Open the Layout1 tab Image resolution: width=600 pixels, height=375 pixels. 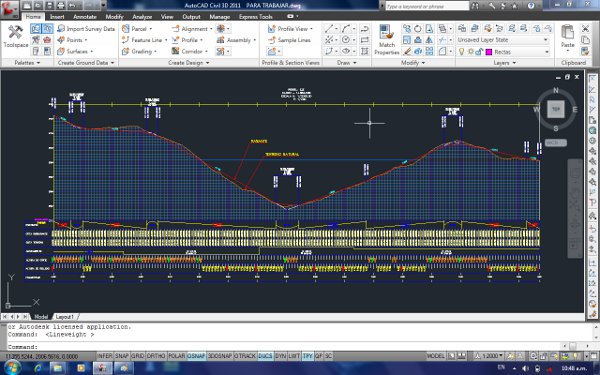coord(64,317)
